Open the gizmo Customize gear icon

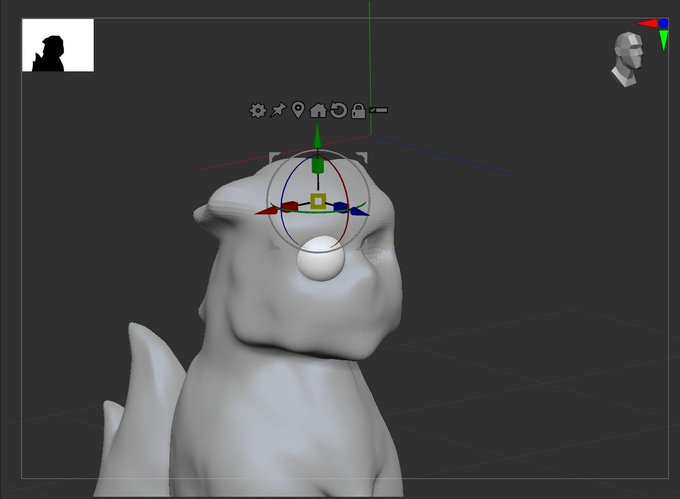point(258,111)
